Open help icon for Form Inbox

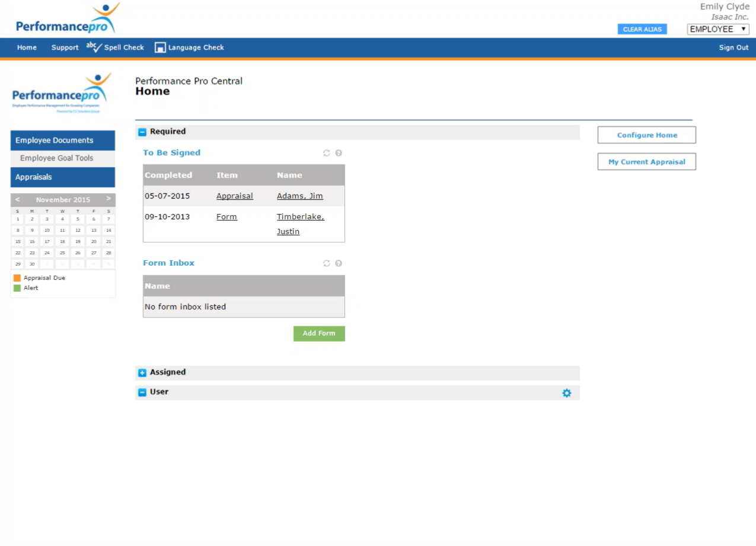(339, 263)
